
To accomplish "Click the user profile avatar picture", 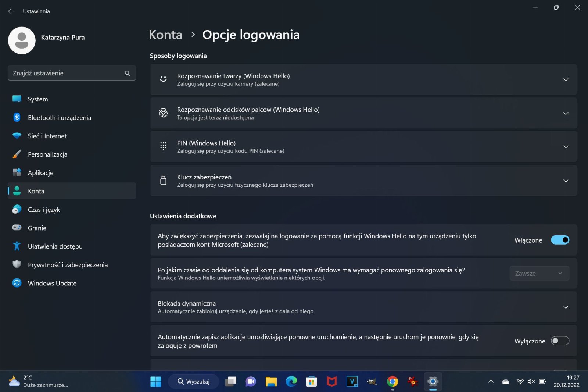I will click(22, 40).
